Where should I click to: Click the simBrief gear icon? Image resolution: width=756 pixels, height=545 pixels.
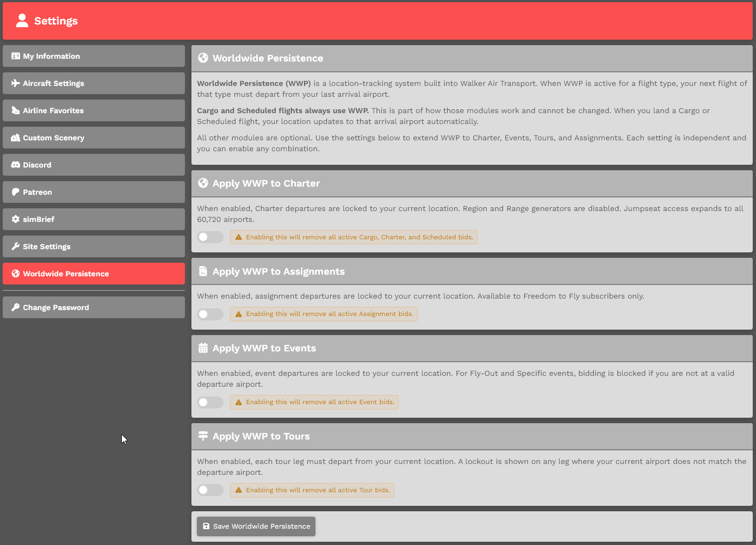(16, 219)
